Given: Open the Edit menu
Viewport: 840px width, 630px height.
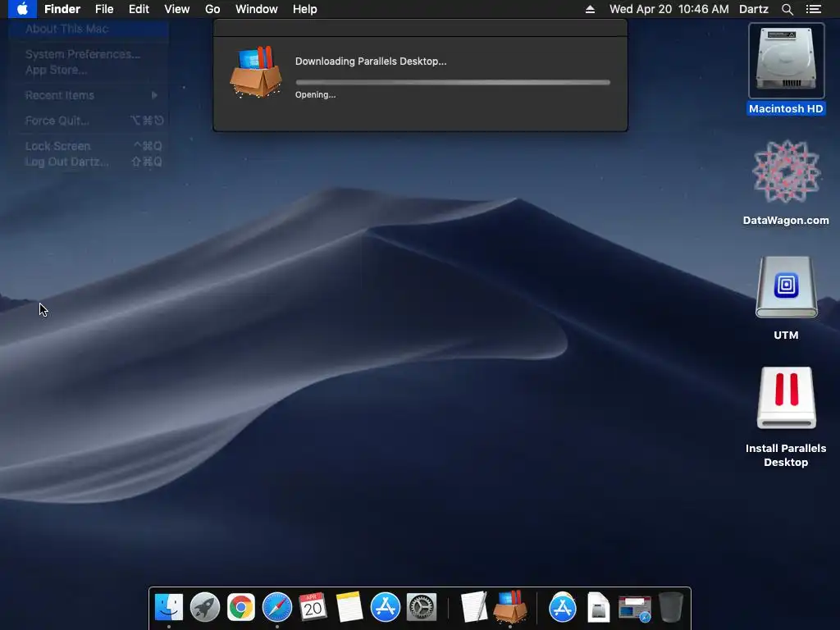Looking at the screenshot, I should tap(139, 9).
